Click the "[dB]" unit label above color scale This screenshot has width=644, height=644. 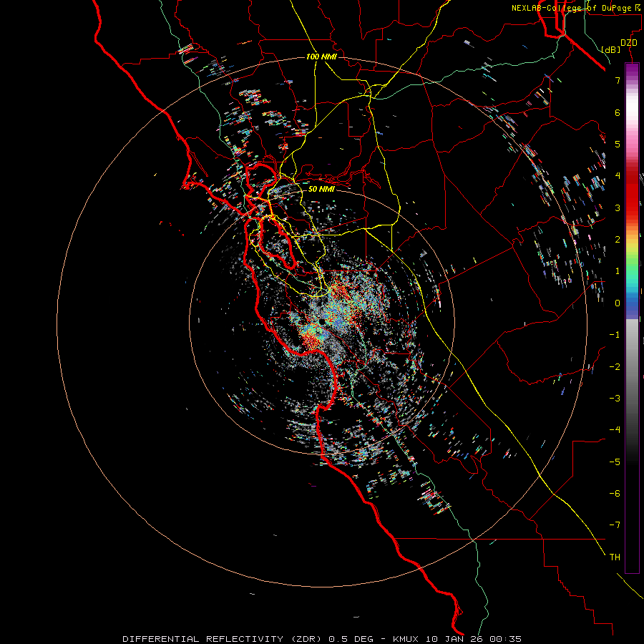click(610, 49)
